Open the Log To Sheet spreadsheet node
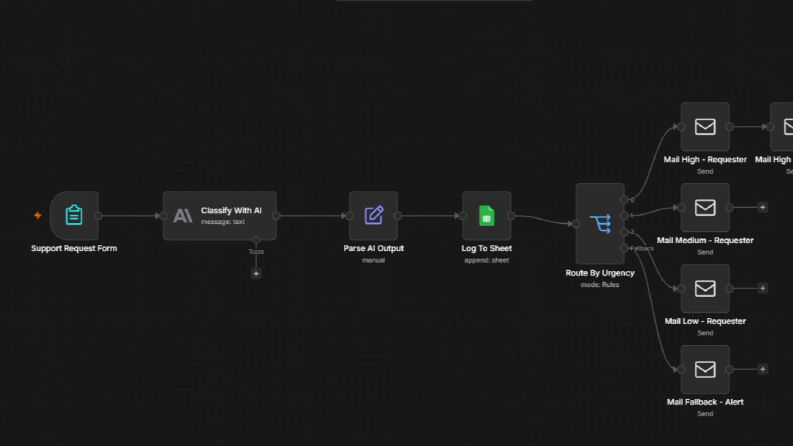Screen dimensions: 793x446 (x=487, y=215)
